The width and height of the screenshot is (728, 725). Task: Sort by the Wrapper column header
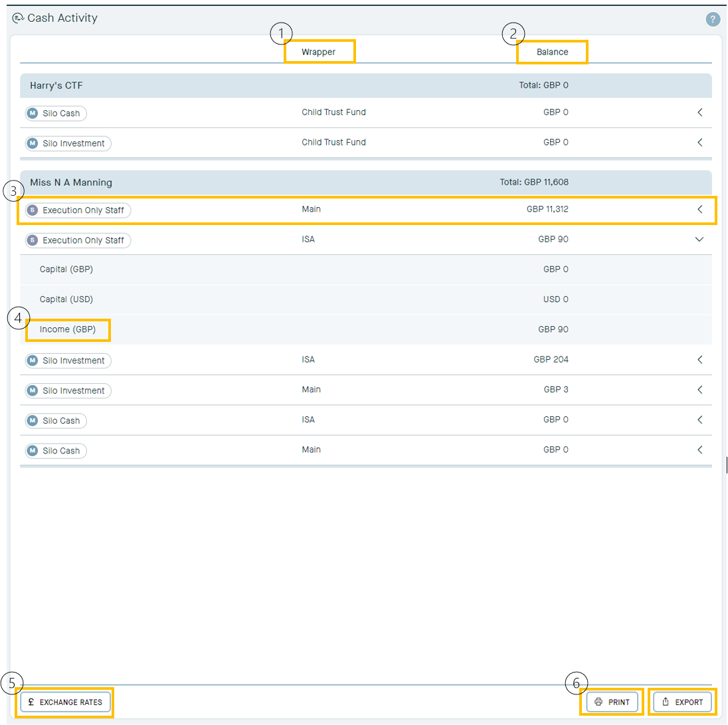coord(319,52)
